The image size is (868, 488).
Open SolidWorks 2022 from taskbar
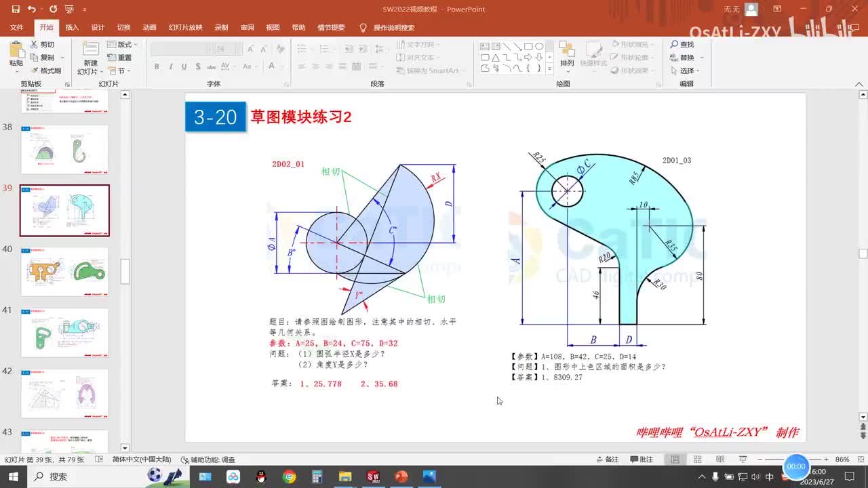tap(373, 476)
